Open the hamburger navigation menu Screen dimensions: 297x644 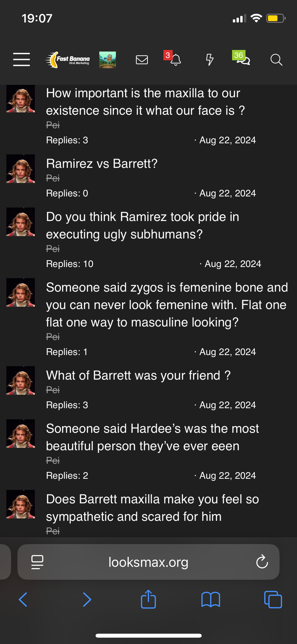click(x=21, y=59)
